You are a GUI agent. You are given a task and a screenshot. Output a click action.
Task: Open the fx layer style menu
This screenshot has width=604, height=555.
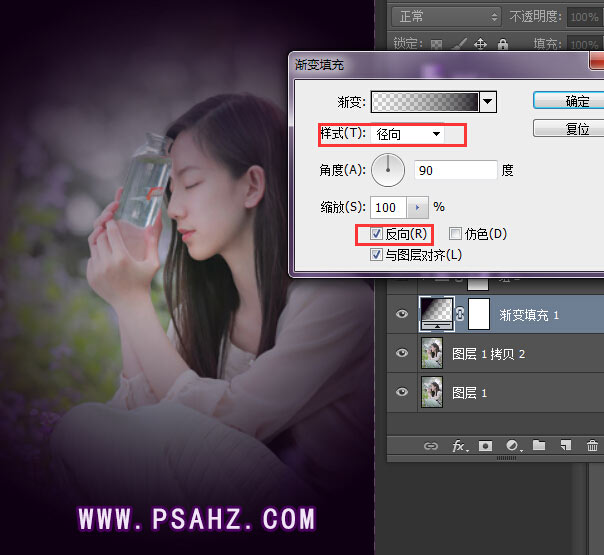click(459, 446)
